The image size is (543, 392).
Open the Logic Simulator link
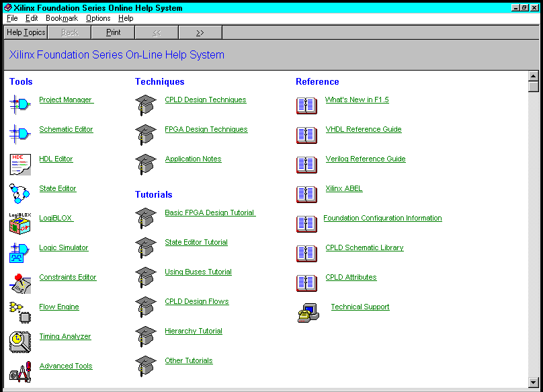[64, 248]
